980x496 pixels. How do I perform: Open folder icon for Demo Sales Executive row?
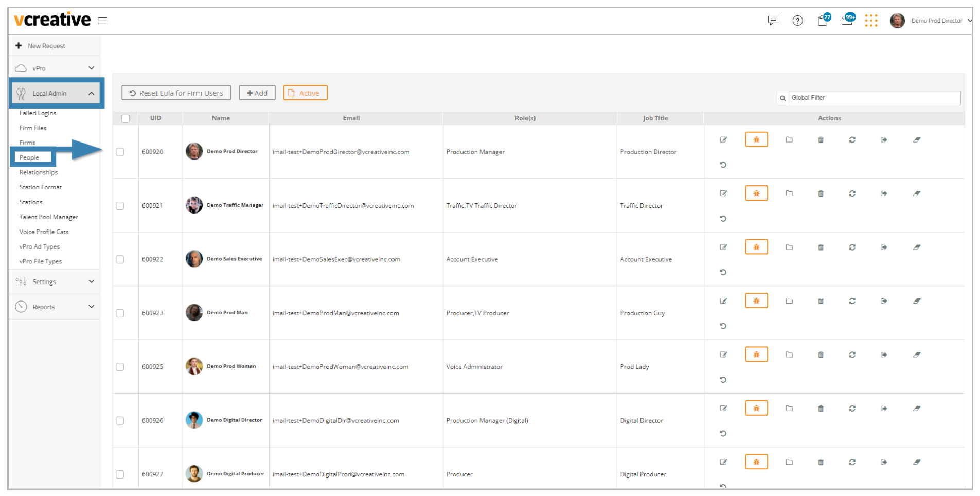(789, 247)
